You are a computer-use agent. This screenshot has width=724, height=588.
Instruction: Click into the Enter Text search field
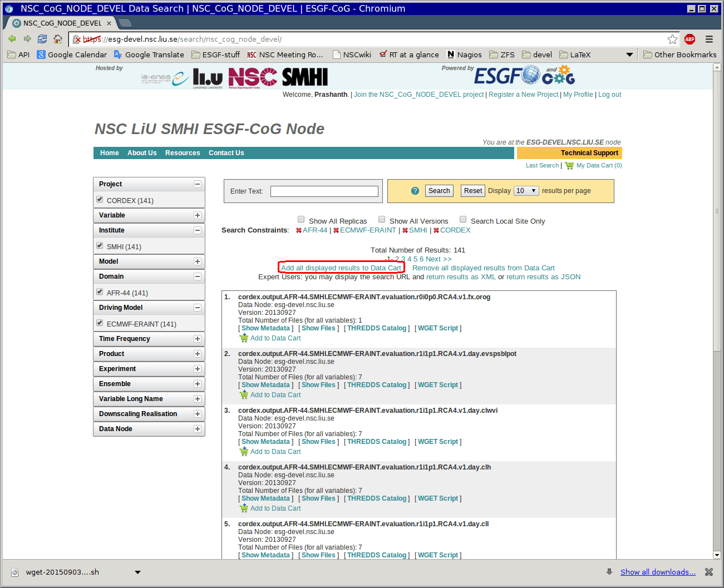324,191
